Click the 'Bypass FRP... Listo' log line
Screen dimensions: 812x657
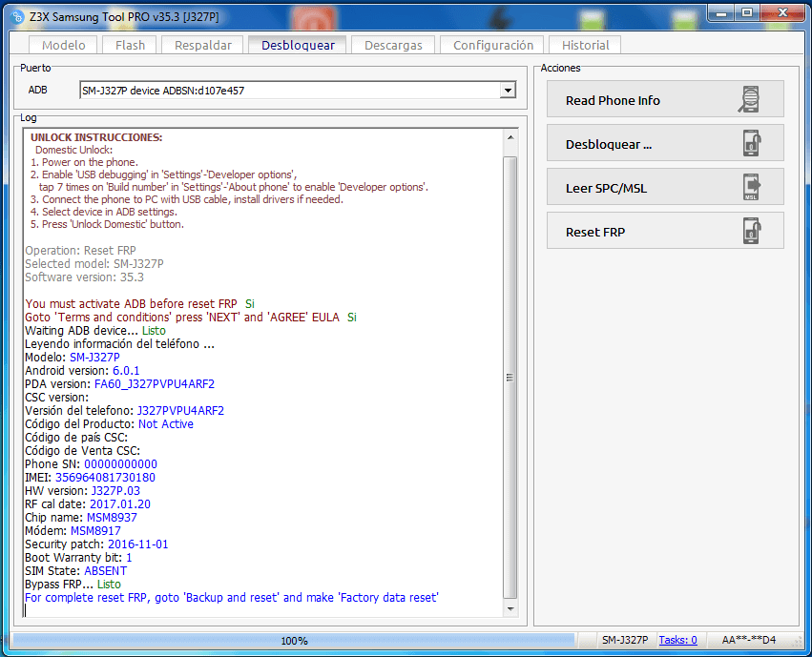[73, 585]
